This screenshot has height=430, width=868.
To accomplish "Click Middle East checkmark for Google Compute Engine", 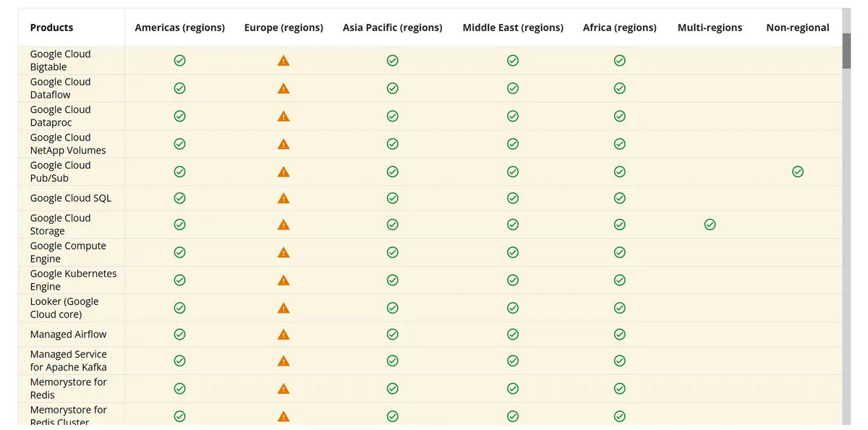I will click(513, 253).
